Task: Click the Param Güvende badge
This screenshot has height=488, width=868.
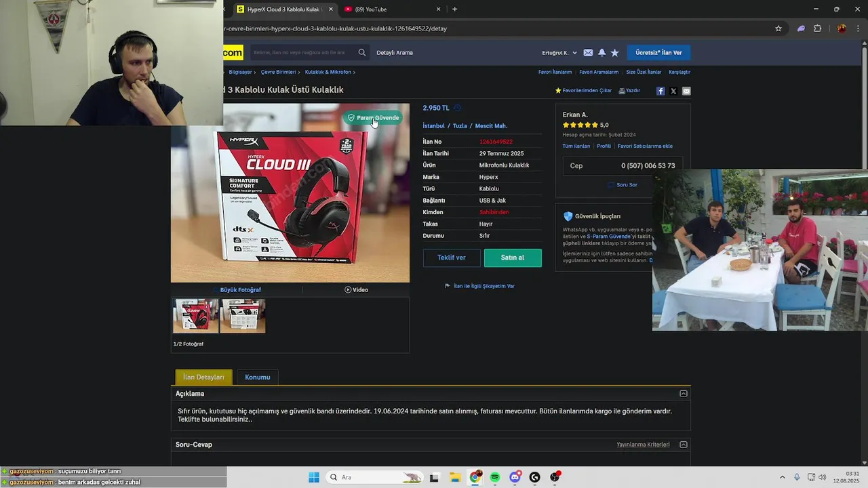Action: click(373, 117)
